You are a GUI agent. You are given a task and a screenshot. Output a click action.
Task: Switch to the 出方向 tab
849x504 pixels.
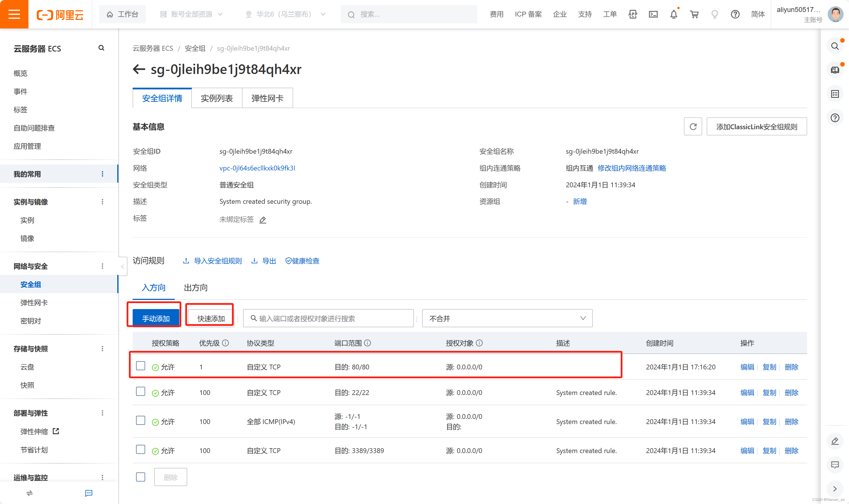click(195, 288)
